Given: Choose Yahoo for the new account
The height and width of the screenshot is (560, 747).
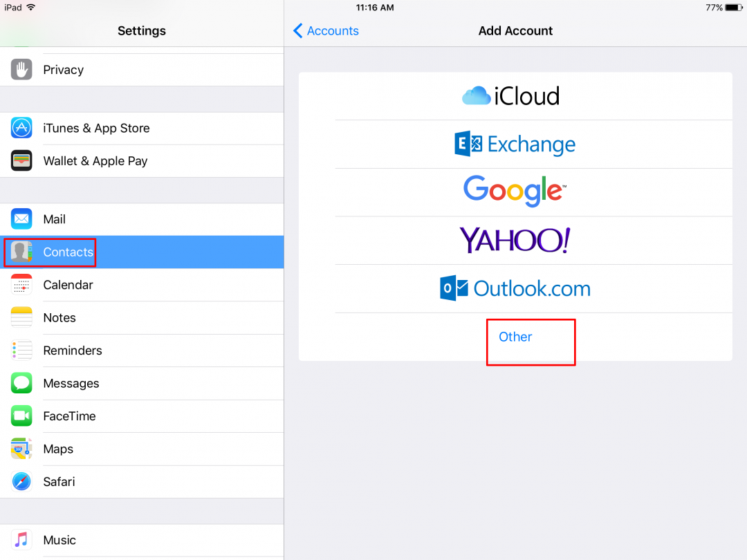Looking at the screenshot, I should pyautogui.click(x=515, y=240).
